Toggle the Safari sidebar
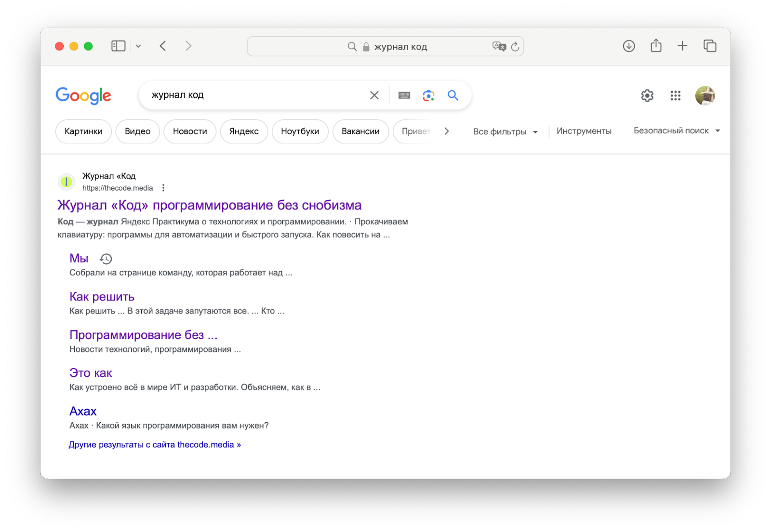 tap(118, 46)
